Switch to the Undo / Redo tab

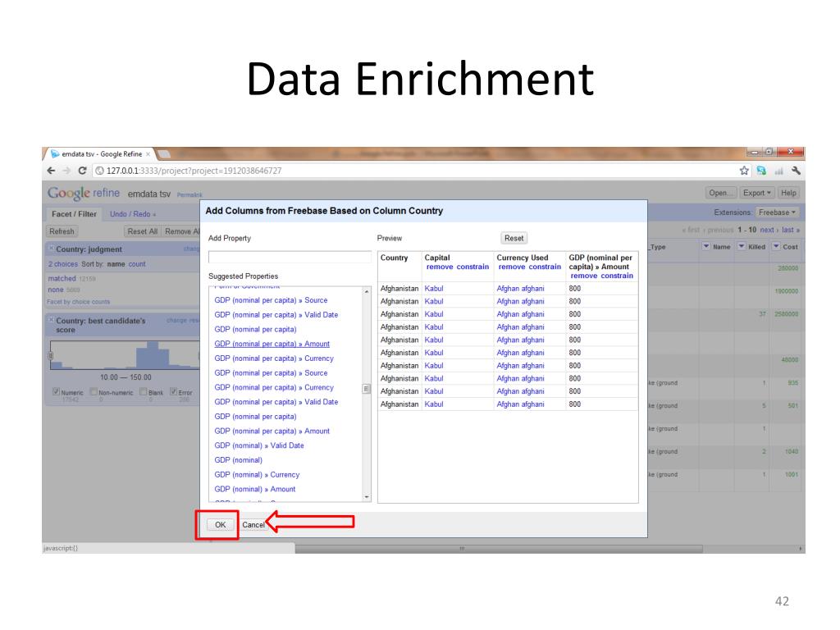133,214
